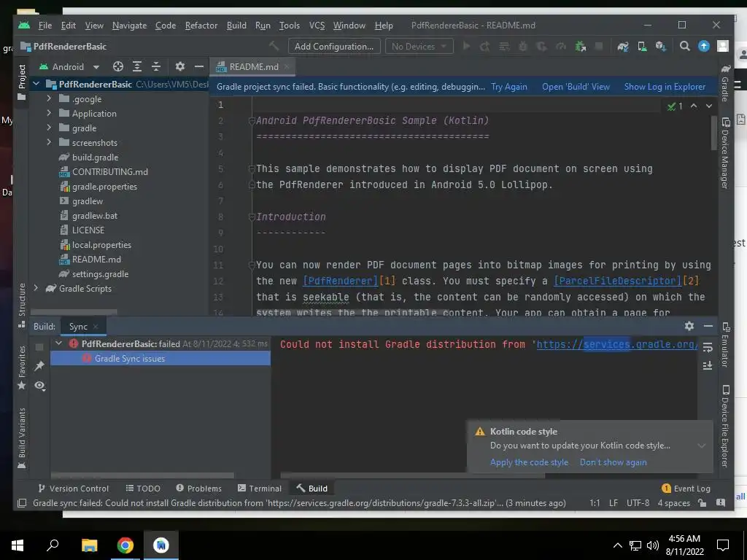This screenshot has width=747, height=560.
Task: Click Show Log in Explorer link
Action: coord(665,87)
